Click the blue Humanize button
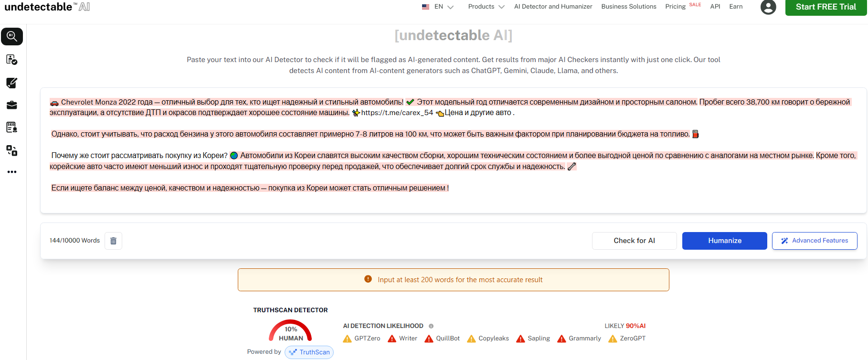This screenshot has width=868, height=360. (x=724, y=241)
